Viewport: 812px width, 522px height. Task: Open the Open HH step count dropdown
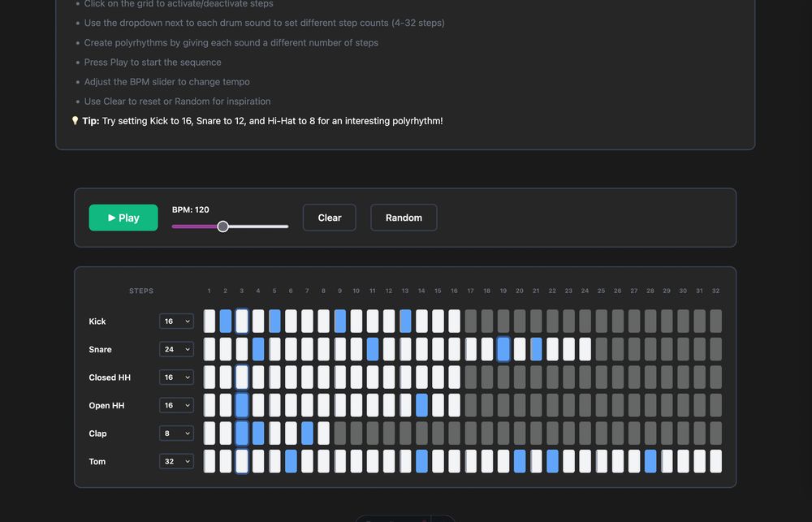(x=176, y=405)
